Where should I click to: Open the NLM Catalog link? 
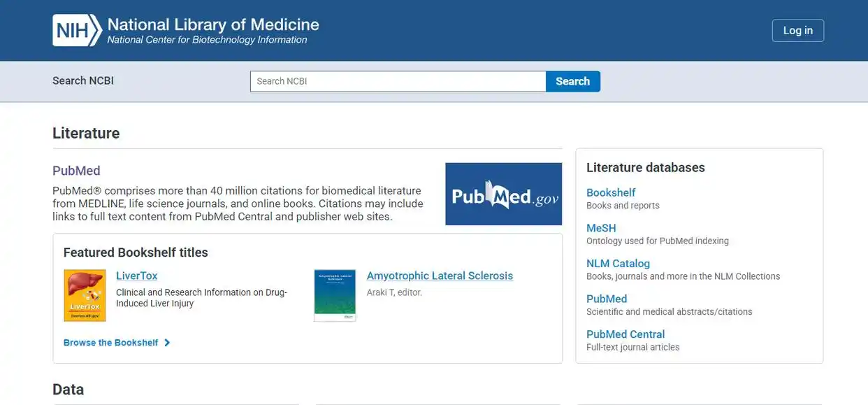click(618, 263)
